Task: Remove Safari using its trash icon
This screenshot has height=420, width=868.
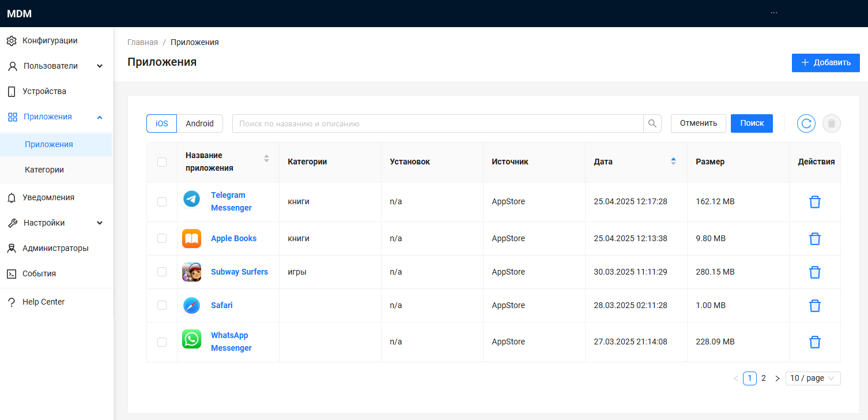Action: click(814, 306)
